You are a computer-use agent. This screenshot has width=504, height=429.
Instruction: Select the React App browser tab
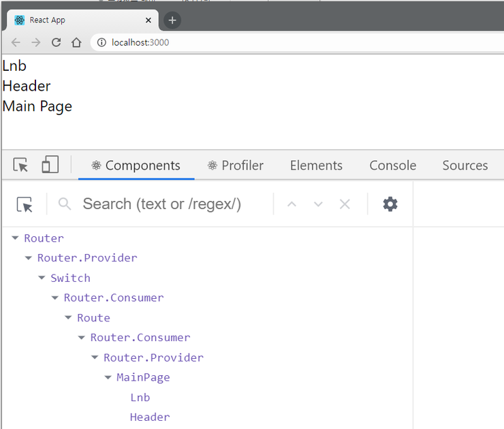[x=82, y=20]
